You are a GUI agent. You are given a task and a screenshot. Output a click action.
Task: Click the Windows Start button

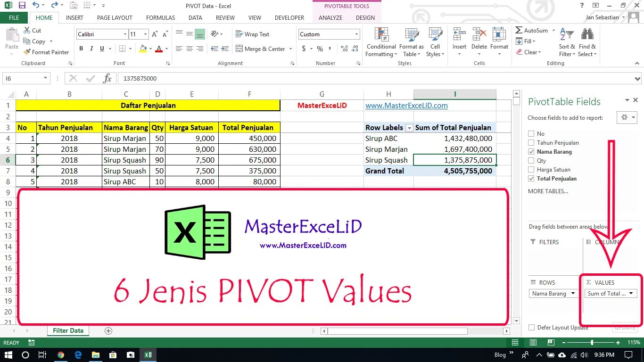[8, 355]
